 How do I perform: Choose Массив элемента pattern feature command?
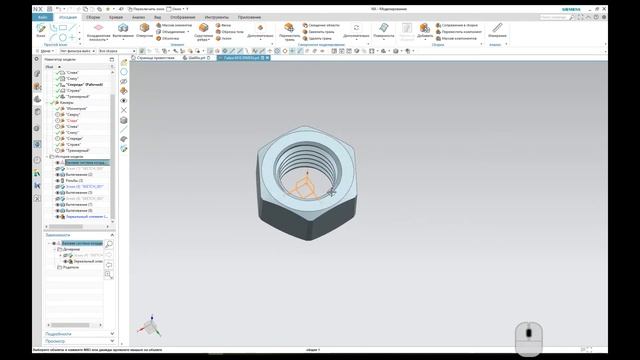(x=174, y=25)
